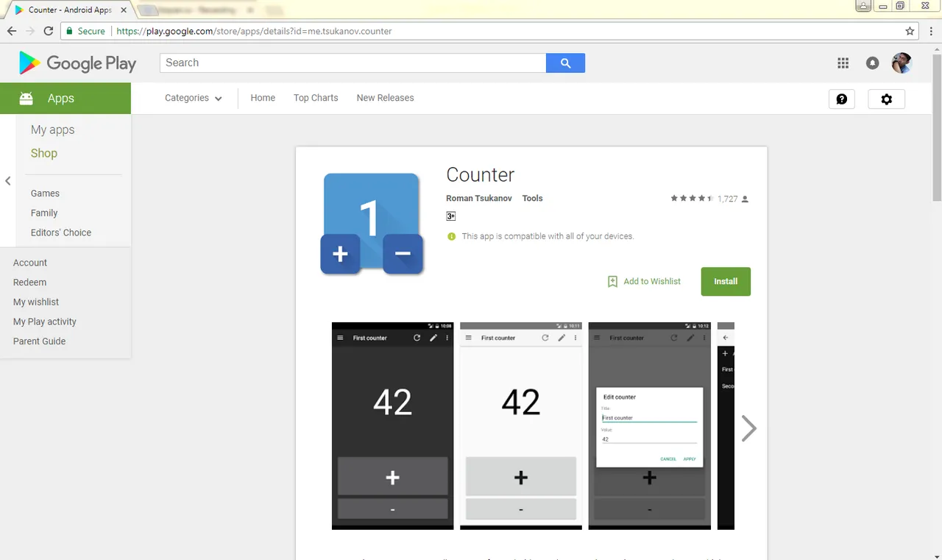Open the account profile avatar
The width and height of the screenshot is (942, 560).
(x=902, y=63)
